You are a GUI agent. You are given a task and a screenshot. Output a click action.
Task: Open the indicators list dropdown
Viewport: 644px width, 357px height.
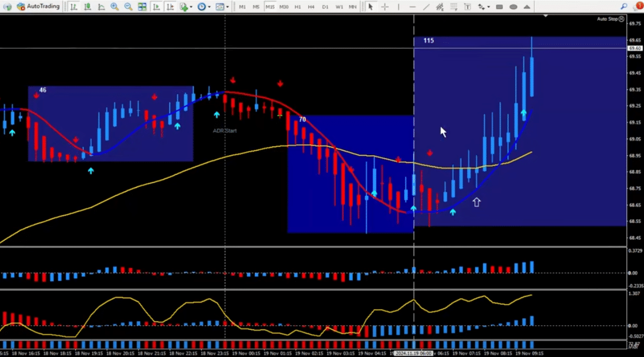tap(186, 7)
